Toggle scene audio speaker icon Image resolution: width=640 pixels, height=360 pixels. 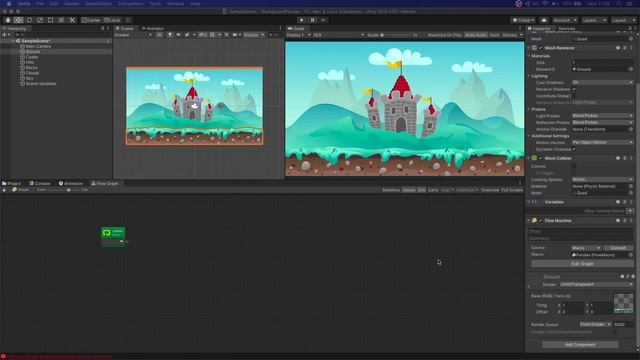click(178, 35)
